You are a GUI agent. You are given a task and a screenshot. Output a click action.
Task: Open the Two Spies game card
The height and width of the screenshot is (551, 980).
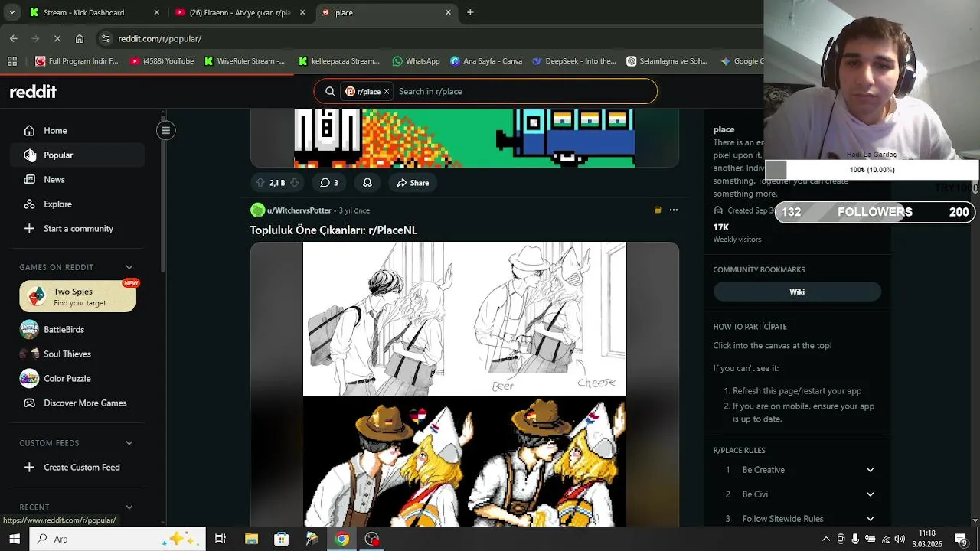pyautogui.click(x=77, y=297)
